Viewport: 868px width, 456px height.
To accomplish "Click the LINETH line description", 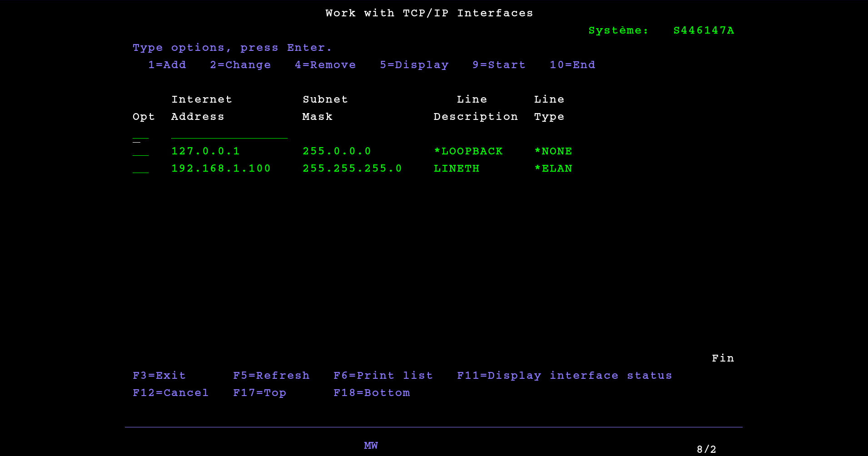I will pos(456,169).
